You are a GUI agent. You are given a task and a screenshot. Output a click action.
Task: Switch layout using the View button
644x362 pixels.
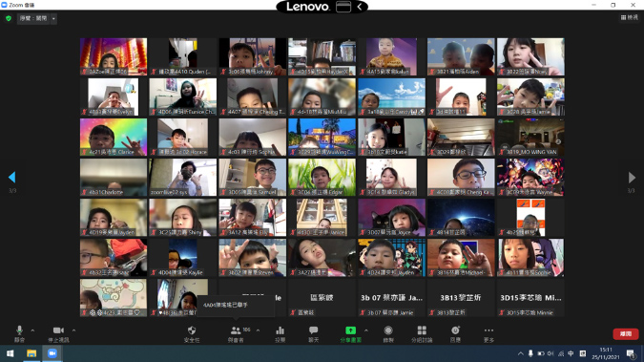tap(630, 17)
